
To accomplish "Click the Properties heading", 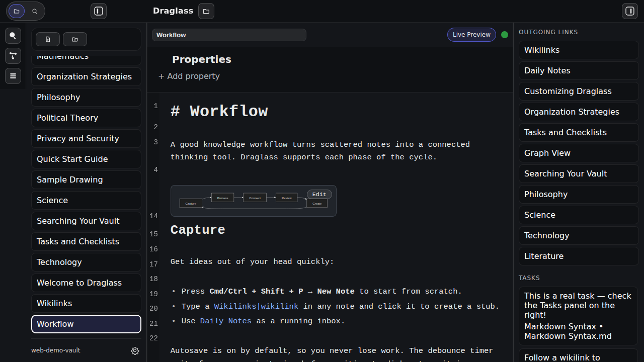I will click(202, 59).
